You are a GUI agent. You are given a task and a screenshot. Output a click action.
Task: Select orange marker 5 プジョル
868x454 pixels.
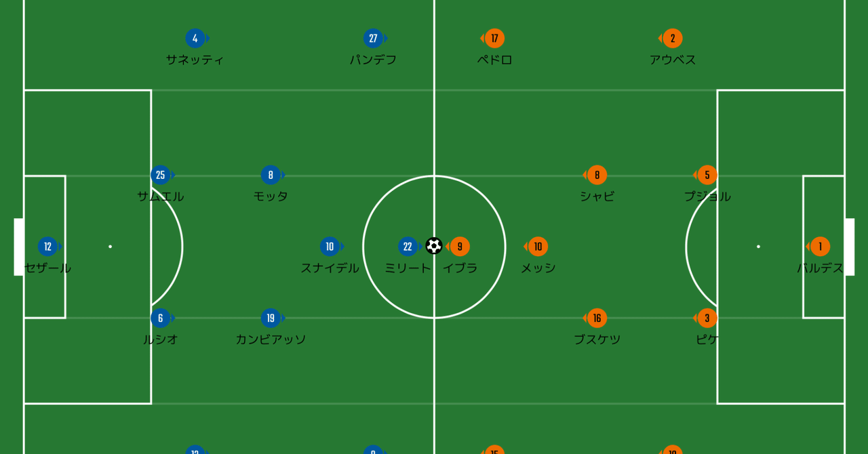(x=707, y=175)
